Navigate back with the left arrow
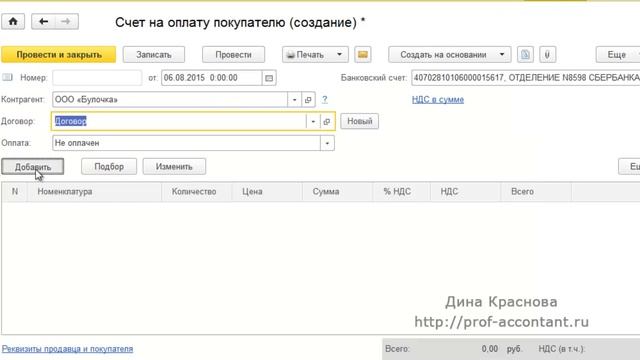Screen dimensions: 640x360 pos(43,22)
